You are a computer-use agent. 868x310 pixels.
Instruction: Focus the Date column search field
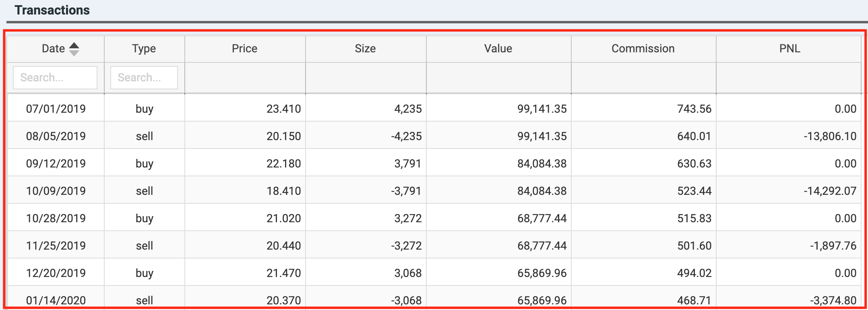[55, 77]
